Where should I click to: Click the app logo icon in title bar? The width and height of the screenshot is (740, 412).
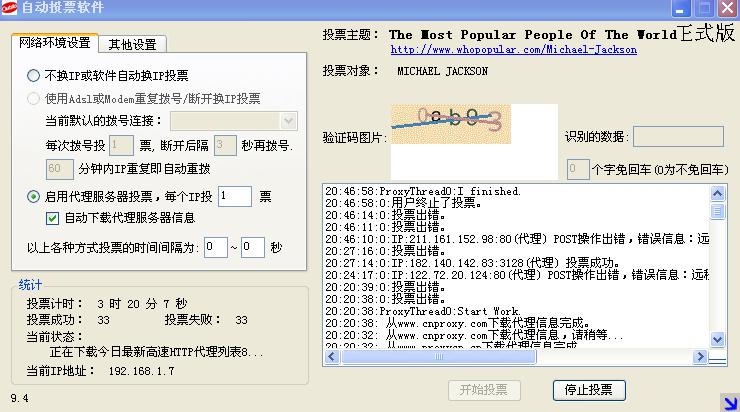point(8,7)
